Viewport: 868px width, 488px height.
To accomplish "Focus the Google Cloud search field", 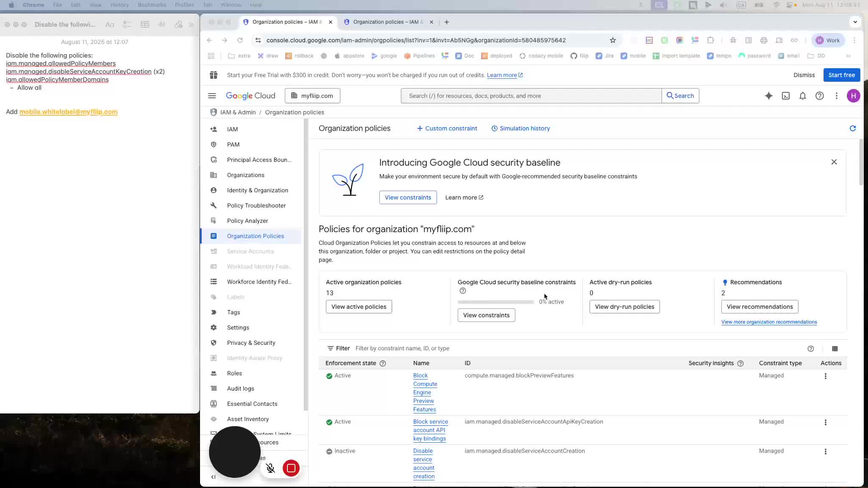I will (531, 96).
